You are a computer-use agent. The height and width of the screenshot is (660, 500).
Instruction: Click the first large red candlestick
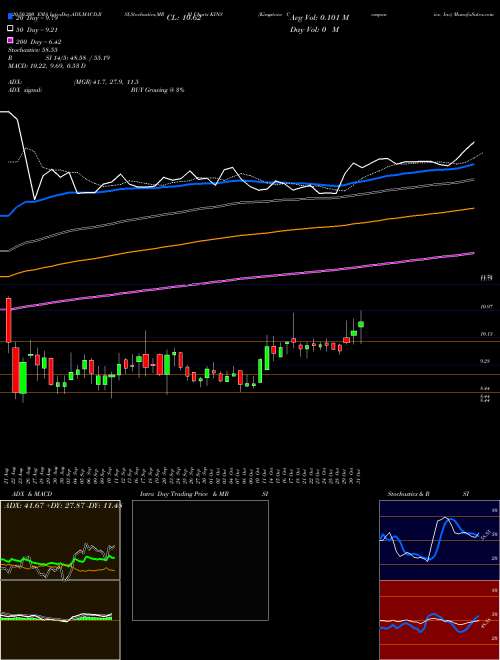(x=8, y=320)
